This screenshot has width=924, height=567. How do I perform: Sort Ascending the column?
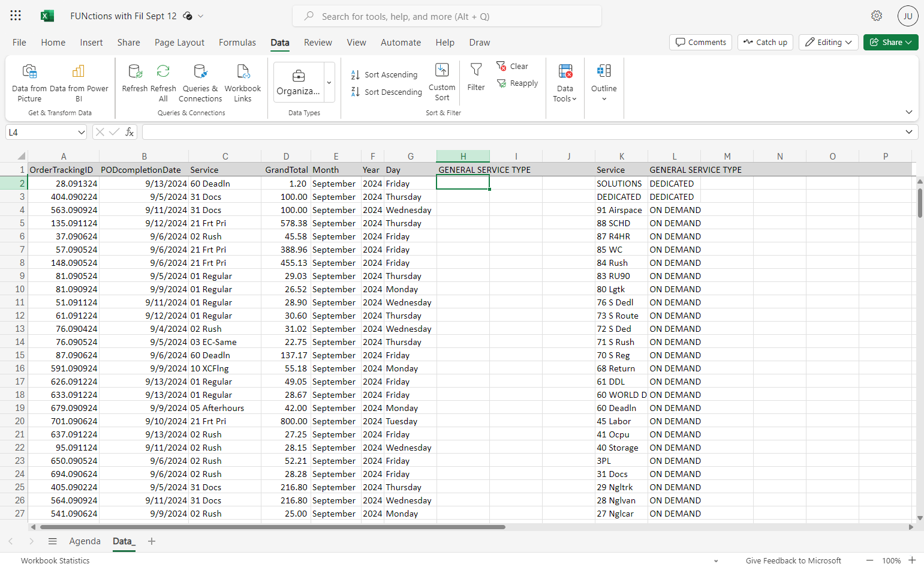[x=384, y=75]
